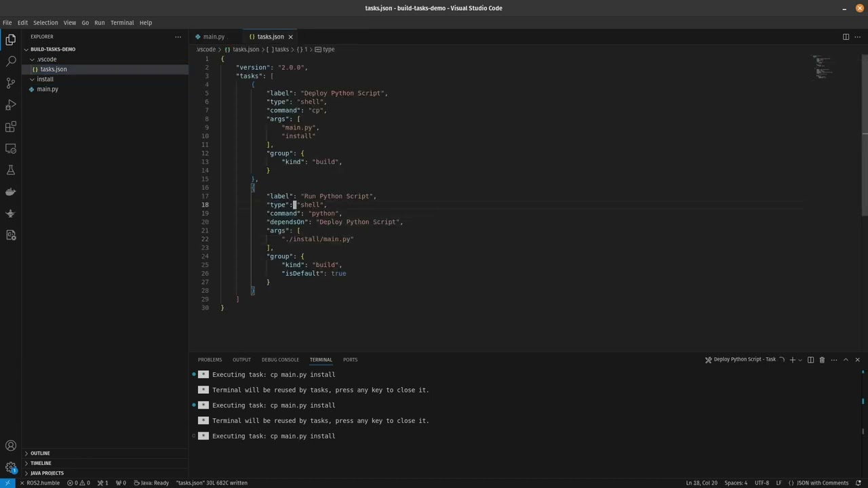
Task: Open the Testing flask view
Action: point(11,170)
